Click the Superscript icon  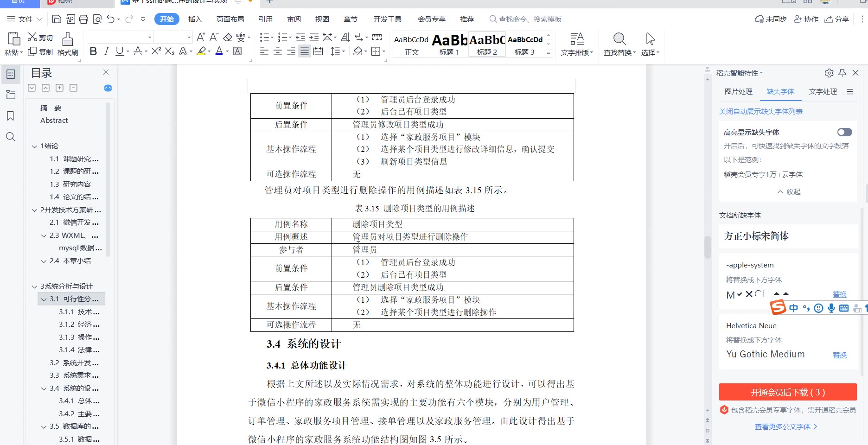(x=156, y=51)
